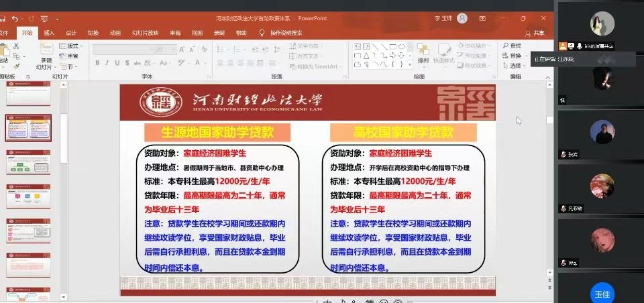Toggle Italic formatting

click(107, 63)
